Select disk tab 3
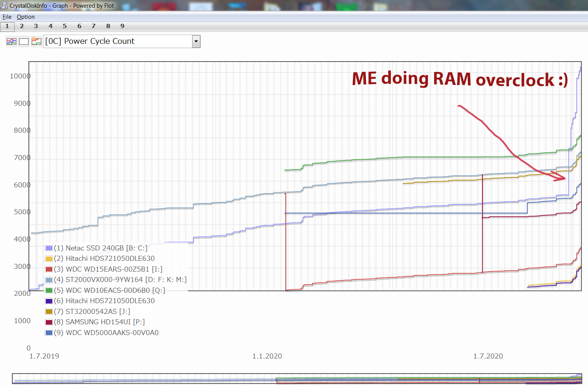This screenshot has height=387, width=588. pos(36,26)
